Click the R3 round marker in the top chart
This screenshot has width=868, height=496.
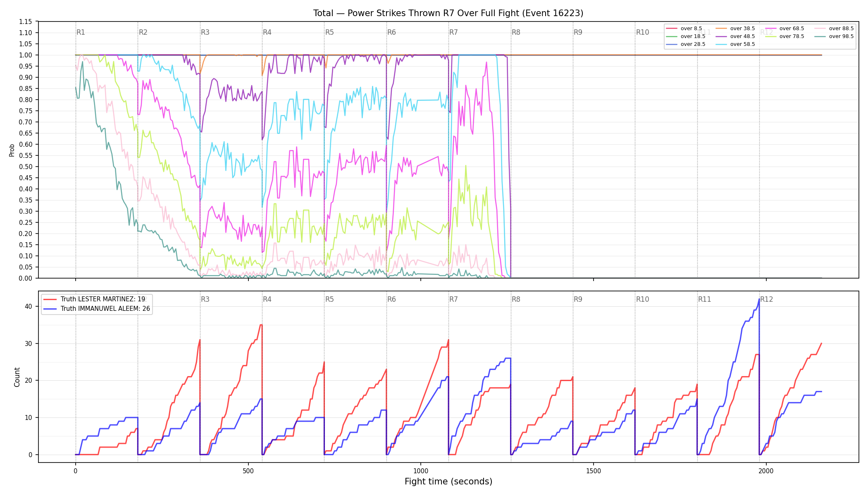pyautogui.click(x=205, y=32)
